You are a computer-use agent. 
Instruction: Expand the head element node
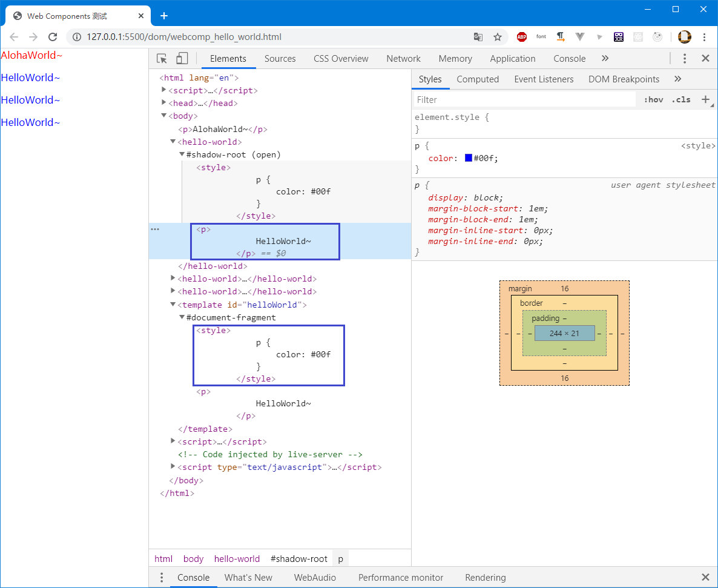point(163,103)
